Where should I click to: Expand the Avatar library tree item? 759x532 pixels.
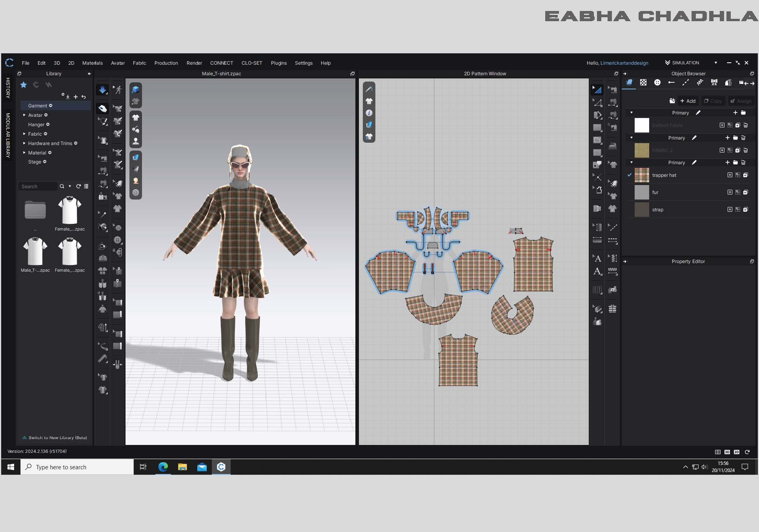pyautogui.click(x=24, y=115)
